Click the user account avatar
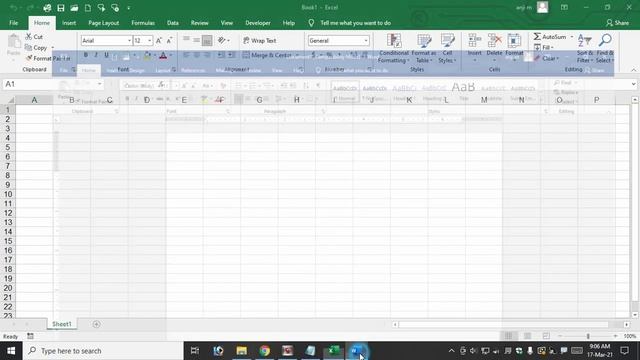Screen dimensions: 640x360 pos(542,7)
